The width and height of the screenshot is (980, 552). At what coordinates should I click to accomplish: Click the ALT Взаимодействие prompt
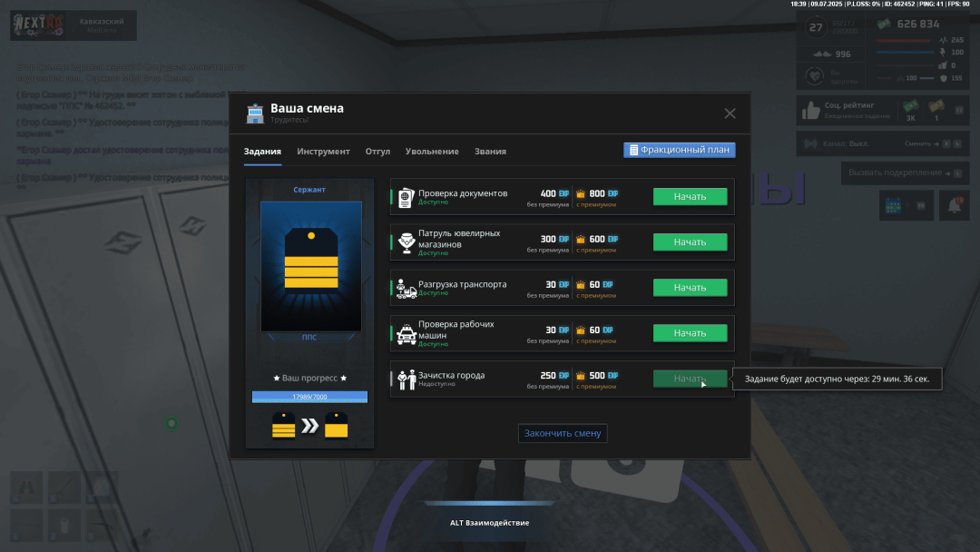pos(489,523)
